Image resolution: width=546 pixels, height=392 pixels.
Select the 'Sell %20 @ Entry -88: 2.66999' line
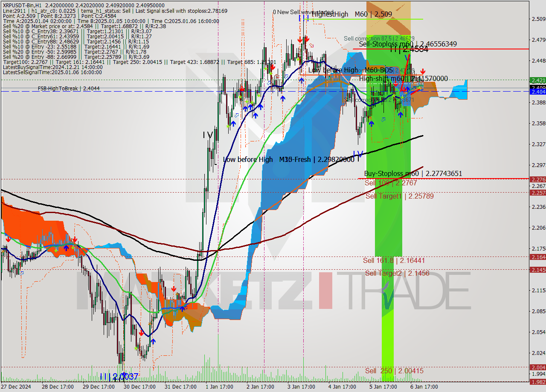tap(76, 57)
